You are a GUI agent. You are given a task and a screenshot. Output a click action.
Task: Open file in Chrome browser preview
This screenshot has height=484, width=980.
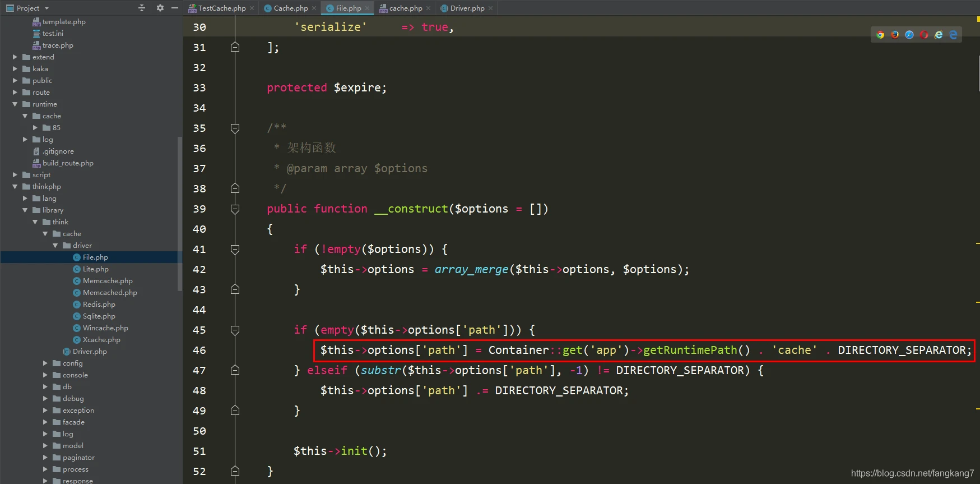pos(880,35)
